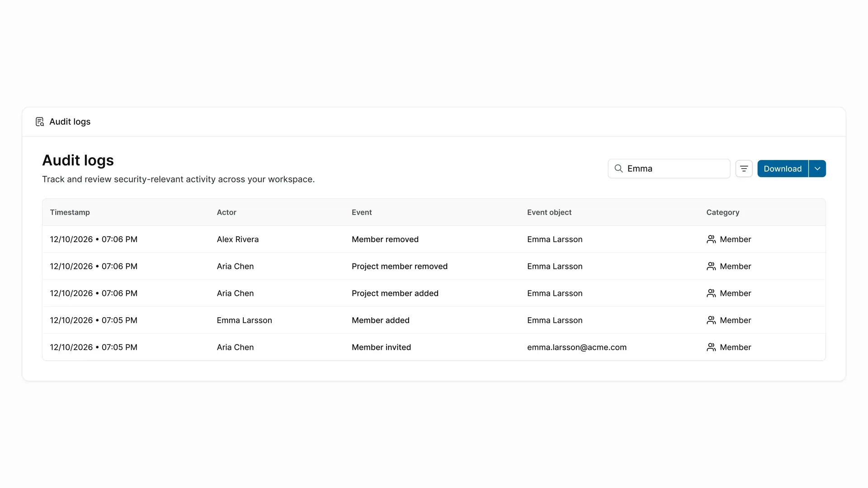Click the search magnifier icon

coord(618,169)
